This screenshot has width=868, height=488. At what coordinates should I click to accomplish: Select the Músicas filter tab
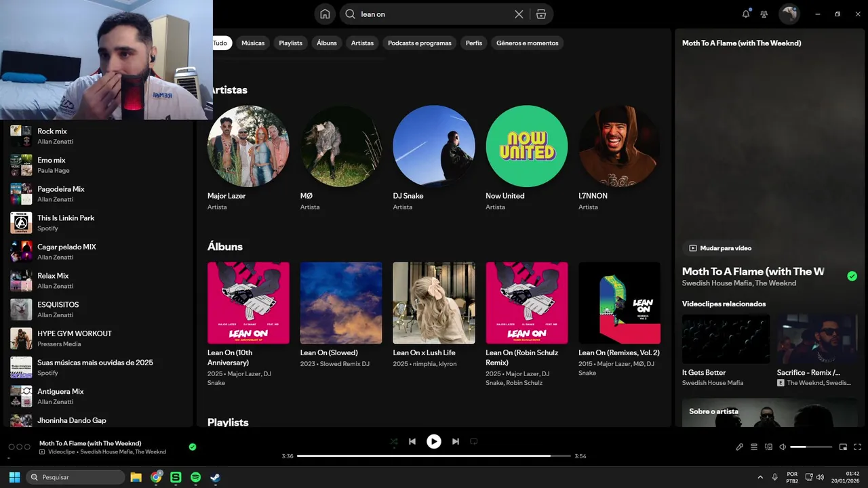pyautogui.click(x=253, y=43)
